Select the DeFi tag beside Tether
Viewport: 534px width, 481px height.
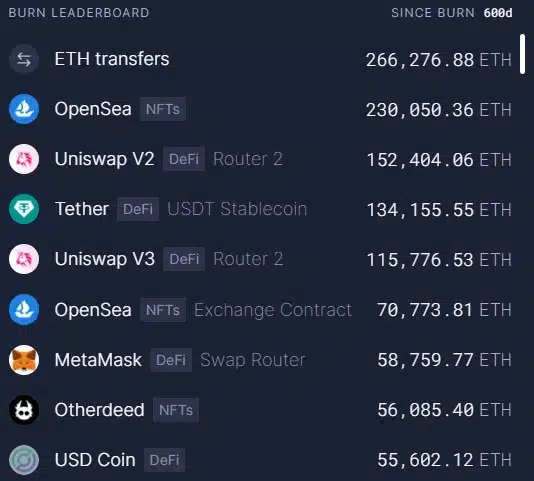pos(138,209)
